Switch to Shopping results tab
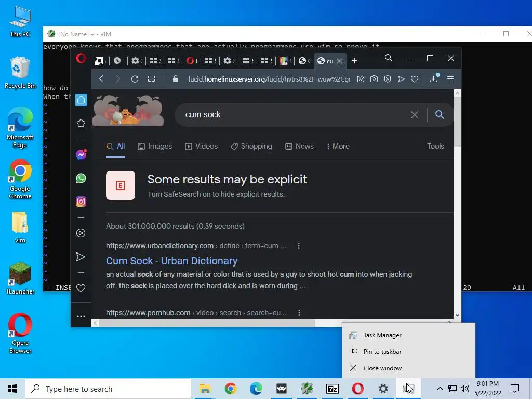Screen dimensions: 532x399 click(251, 146)
